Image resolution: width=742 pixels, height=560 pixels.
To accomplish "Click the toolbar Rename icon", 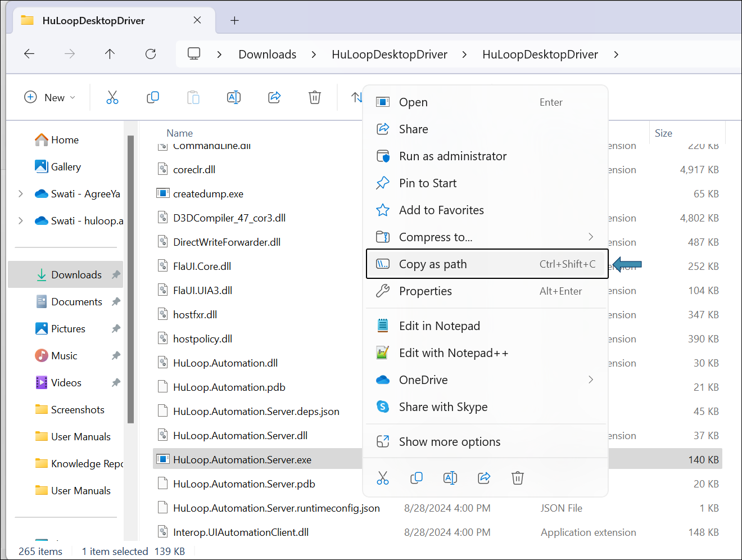I will tap(234, 97).
